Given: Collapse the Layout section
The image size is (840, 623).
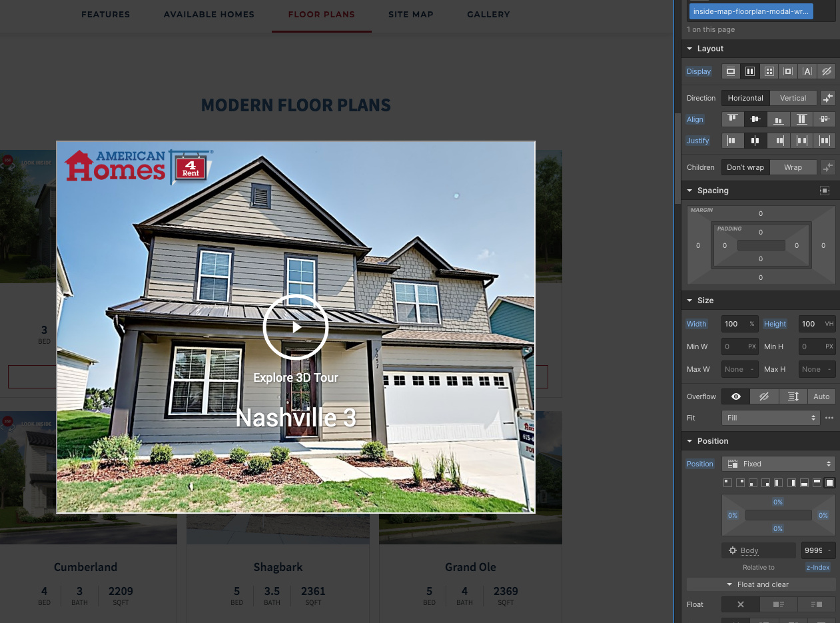Looking at the screenshot, I should coord(690,49).
